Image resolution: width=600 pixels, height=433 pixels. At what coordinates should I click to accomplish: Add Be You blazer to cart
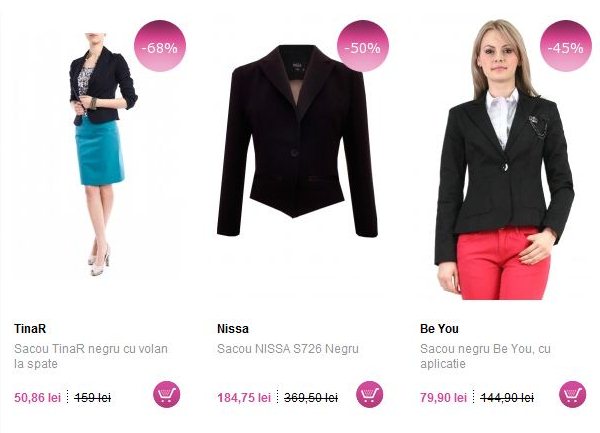pos(572,394)
